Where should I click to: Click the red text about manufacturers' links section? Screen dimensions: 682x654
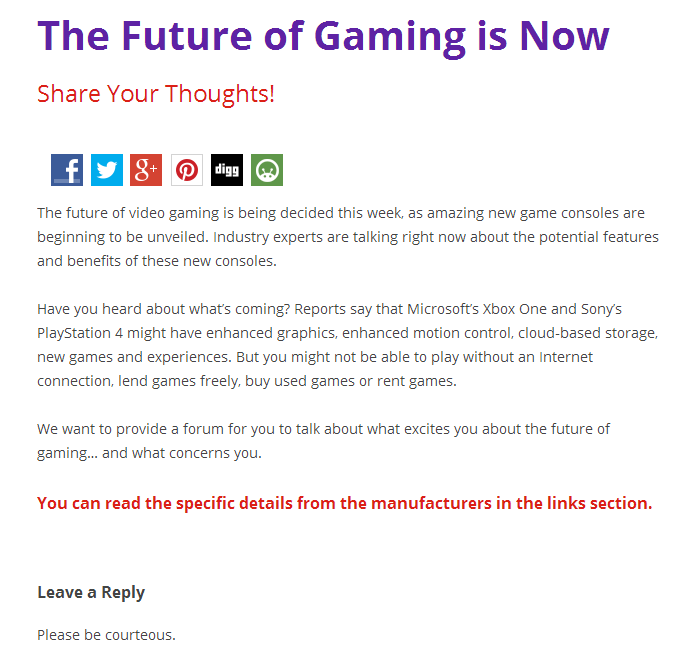pyautogui.click(x=344, y=503)
